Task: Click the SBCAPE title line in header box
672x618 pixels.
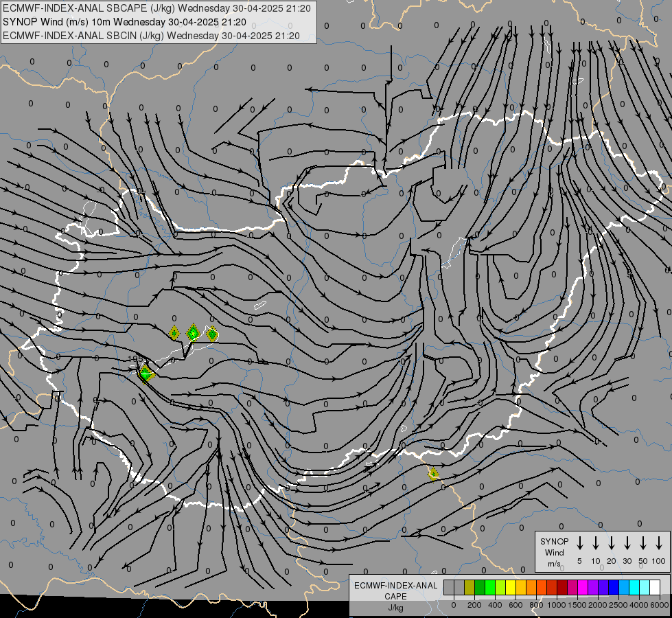Action: pyautogui.click(x=157, y=8)
